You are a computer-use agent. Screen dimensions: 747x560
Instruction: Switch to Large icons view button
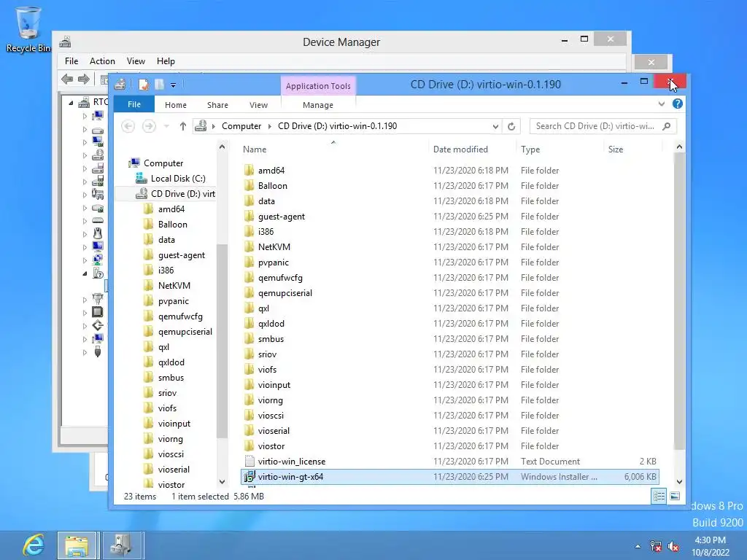pyautogui.click(x=675, y=497)
